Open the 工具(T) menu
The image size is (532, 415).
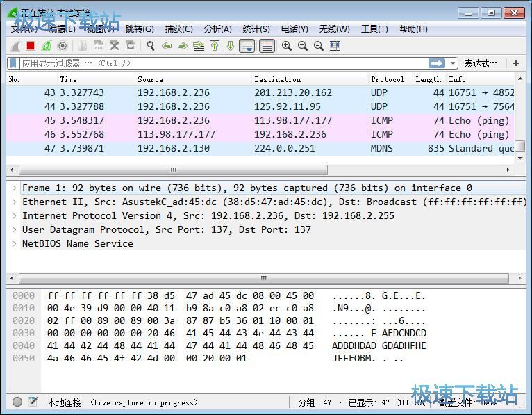[x=374, y=29]
